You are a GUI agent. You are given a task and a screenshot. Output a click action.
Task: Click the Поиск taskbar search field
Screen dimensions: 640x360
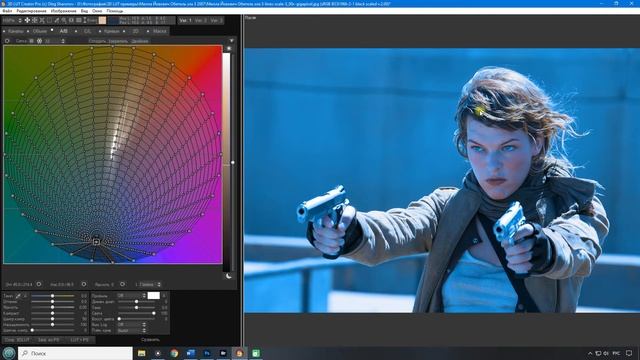coord(75,353)
